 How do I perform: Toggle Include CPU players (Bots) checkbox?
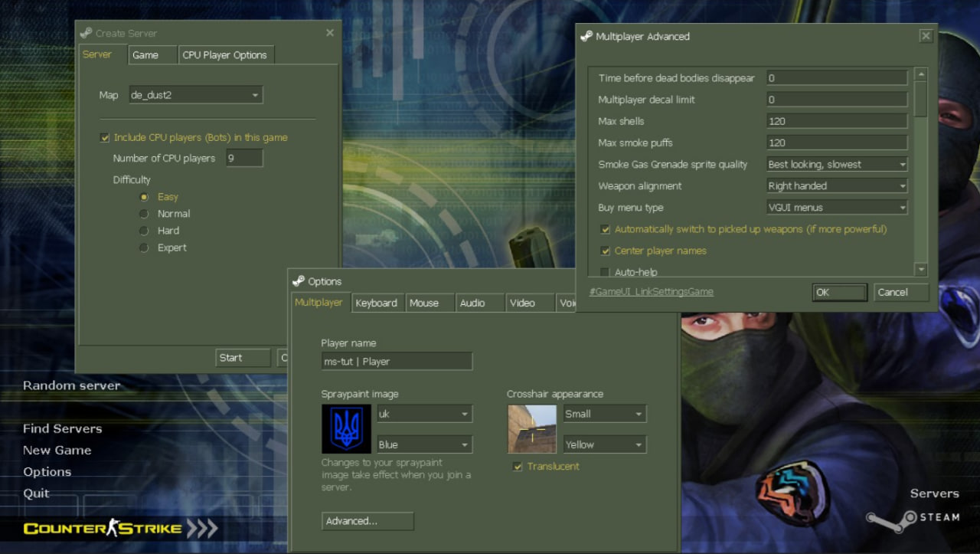pos(105,138)
